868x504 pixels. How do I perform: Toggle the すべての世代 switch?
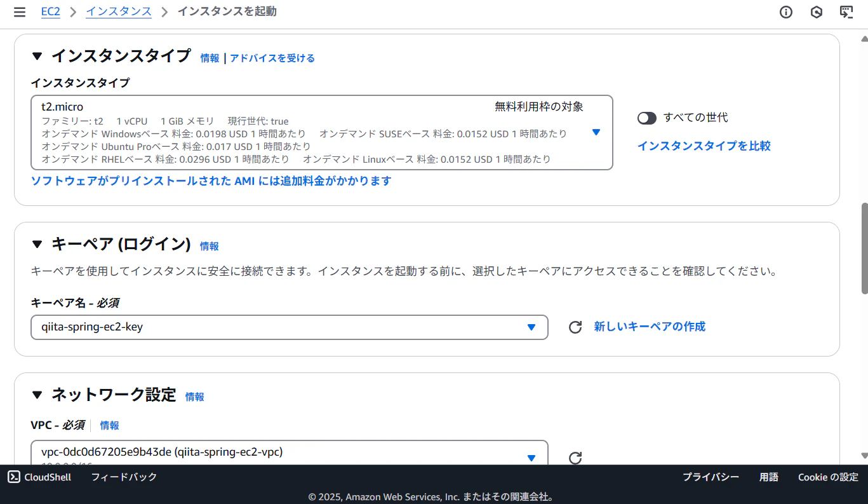[647, 118]
